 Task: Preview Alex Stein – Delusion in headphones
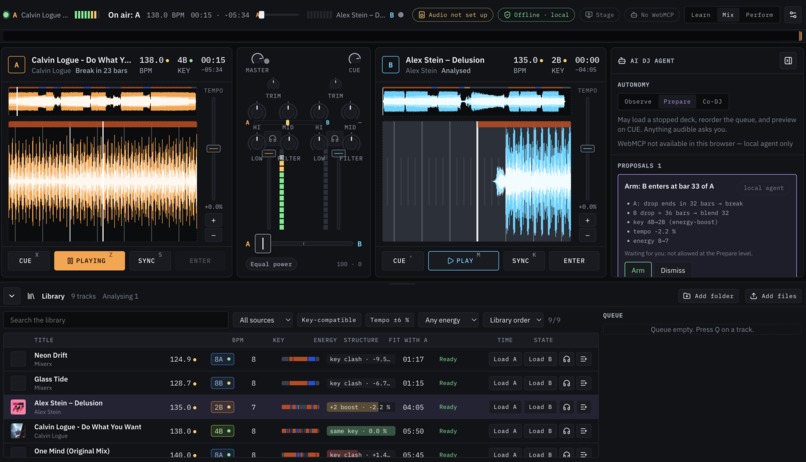[566, 407]
